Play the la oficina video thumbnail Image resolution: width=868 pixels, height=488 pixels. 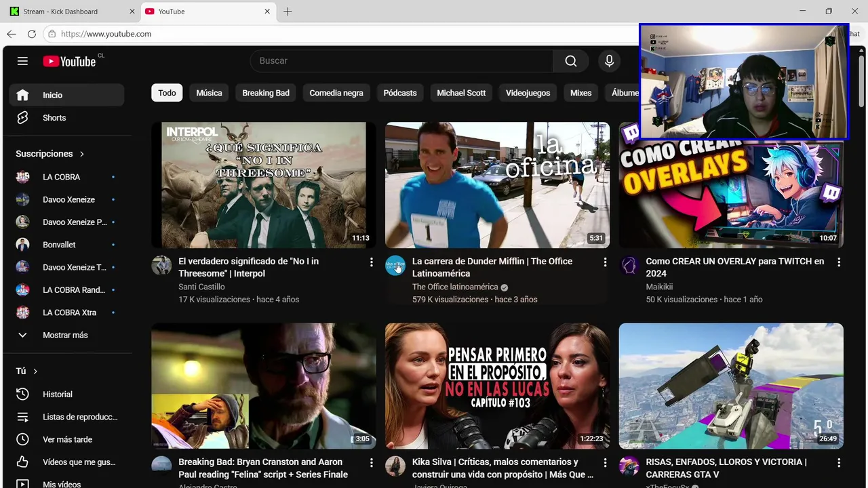click(497, 185)
